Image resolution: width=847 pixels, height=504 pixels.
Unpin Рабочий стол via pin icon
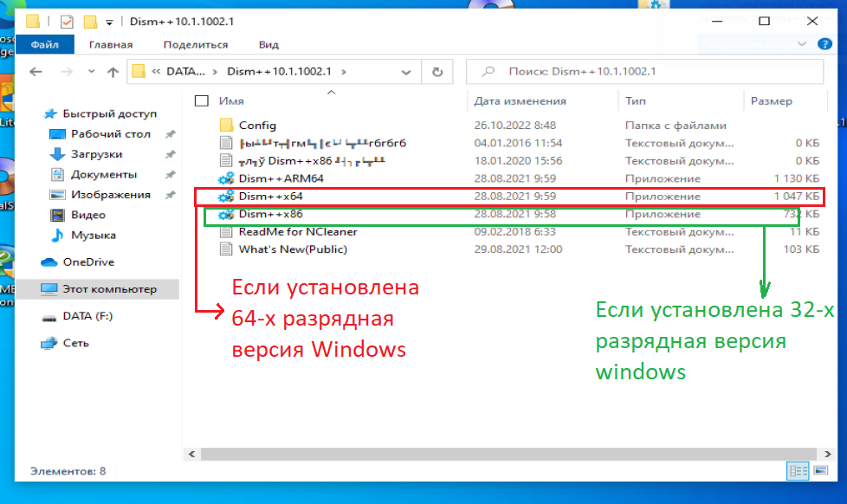(170, 134)
